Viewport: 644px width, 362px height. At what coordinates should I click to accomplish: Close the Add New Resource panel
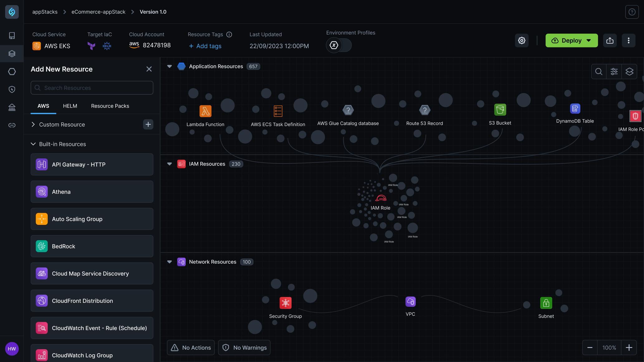coord(149,69)
